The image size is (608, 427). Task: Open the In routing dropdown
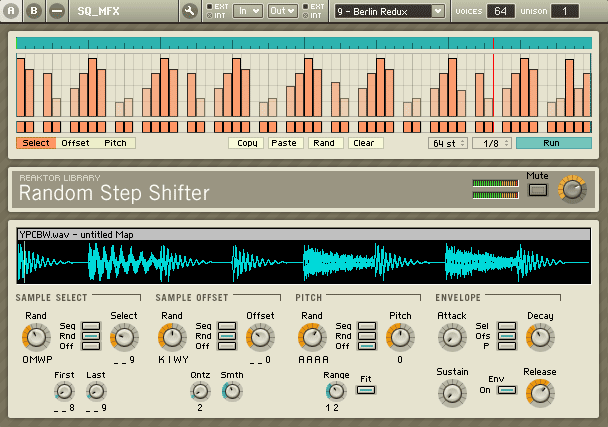pos(247,11)
